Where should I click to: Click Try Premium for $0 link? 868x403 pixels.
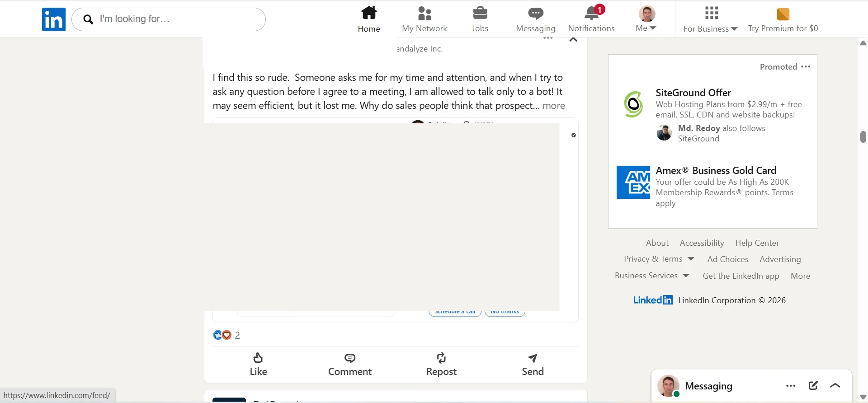click(x=783, y=20)
